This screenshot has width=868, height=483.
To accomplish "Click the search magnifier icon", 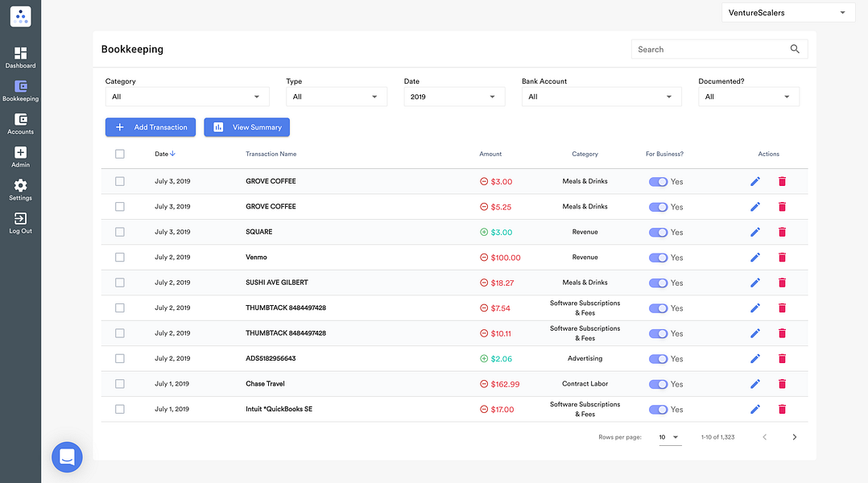I will pos(795,49).
